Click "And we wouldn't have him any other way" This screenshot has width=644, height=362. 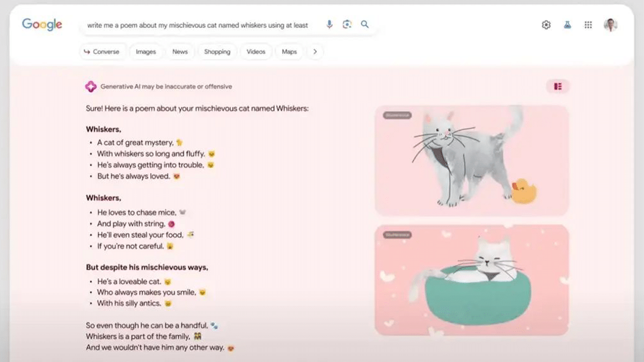(155, 348)
